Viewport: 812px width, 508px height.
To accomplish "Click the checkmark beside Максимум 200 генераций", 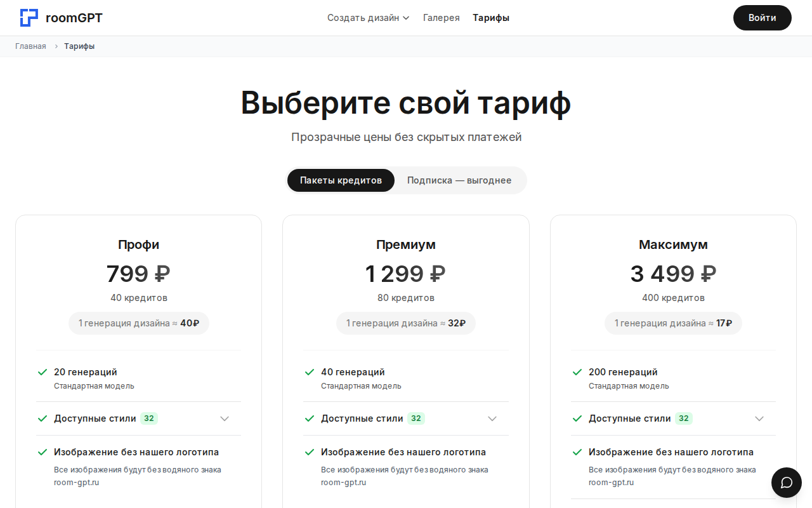I will tap(577, 372).
